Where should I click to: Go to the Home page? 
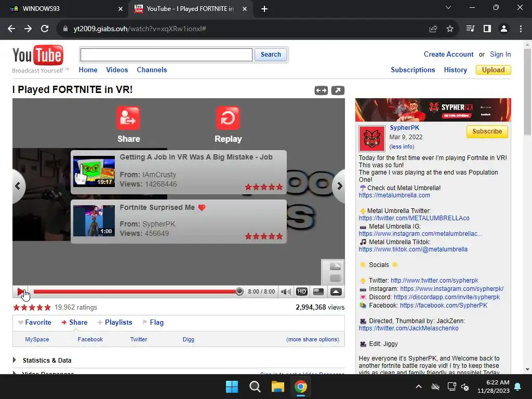[x=88, y=70]
